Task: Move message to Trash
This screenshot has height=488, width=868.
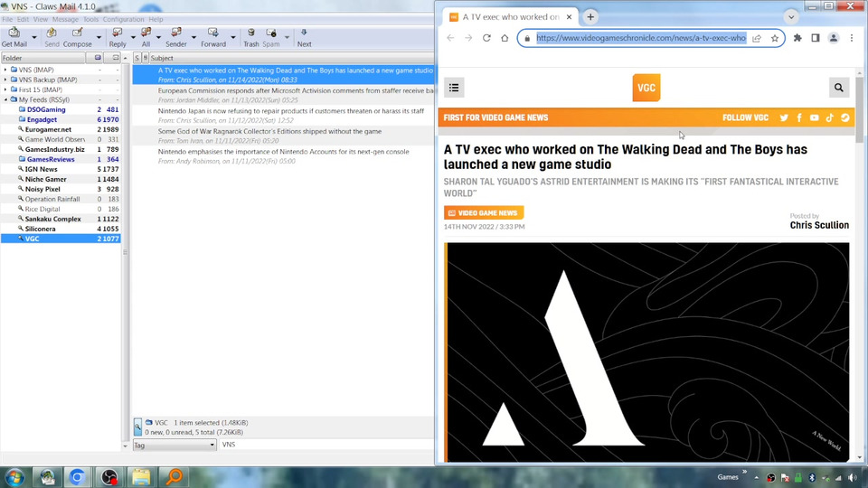Action: point(250,38)
